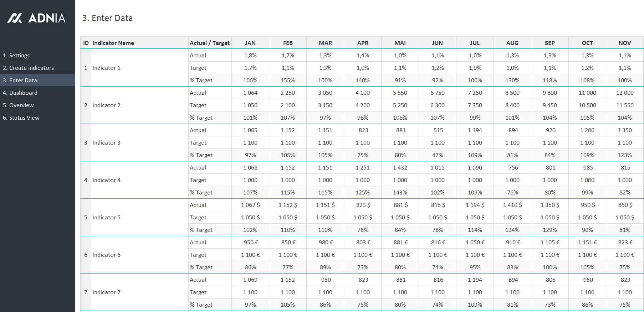Go to Create indicators page

click(x=29, y=68)
